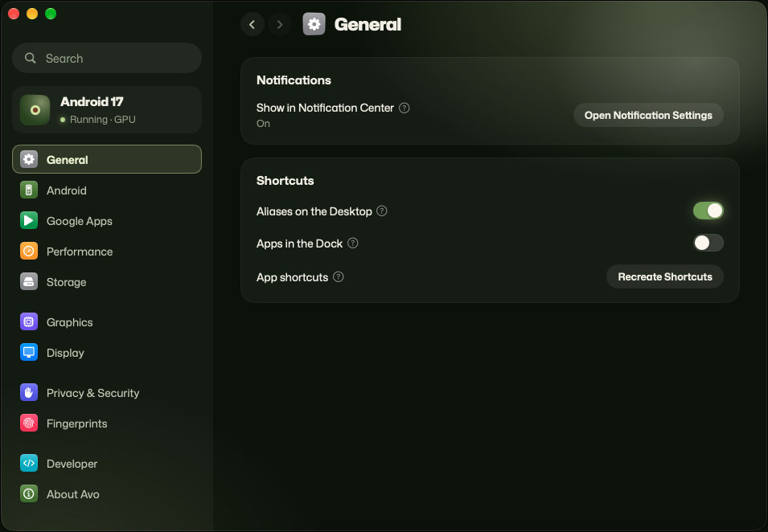Open the Google Apps label

point(80,221)
